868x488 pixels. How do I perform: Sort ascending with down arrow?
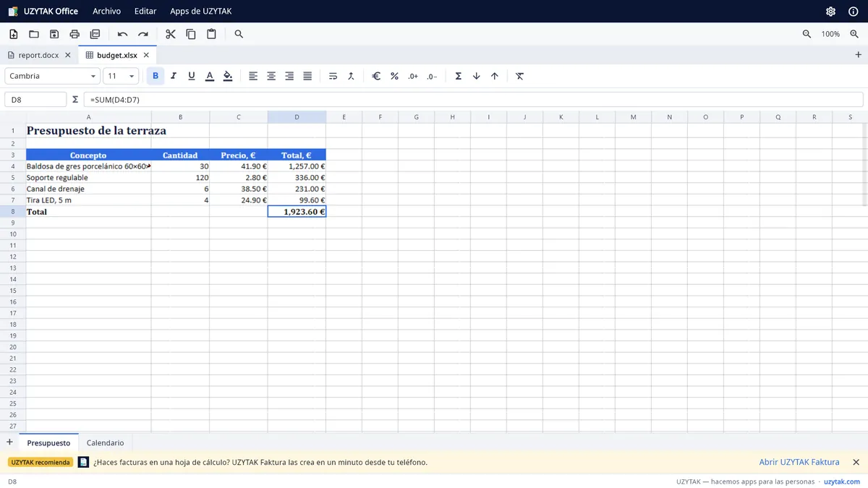tap(476, 76)
